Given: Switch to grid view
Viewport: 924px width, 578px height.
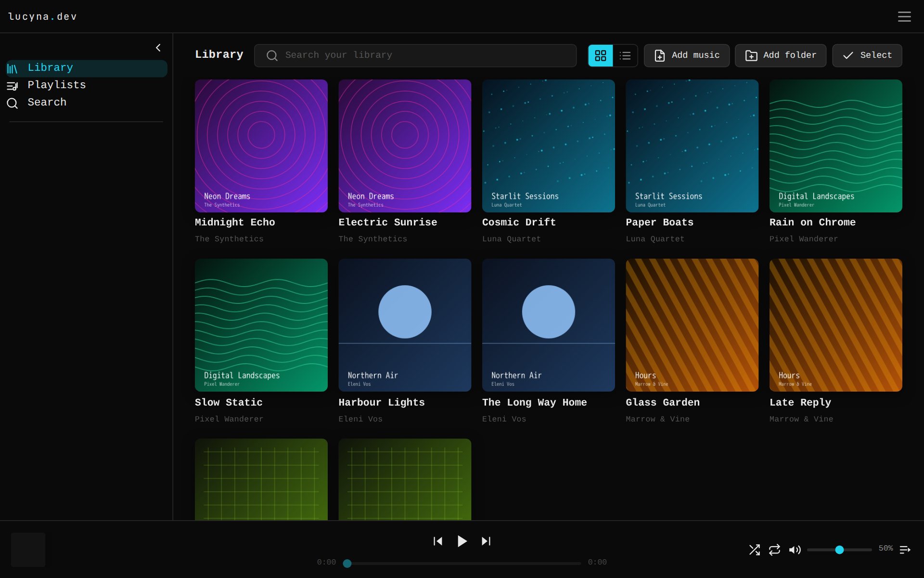Looking at the screenshot, I should [x=601, y=55].
